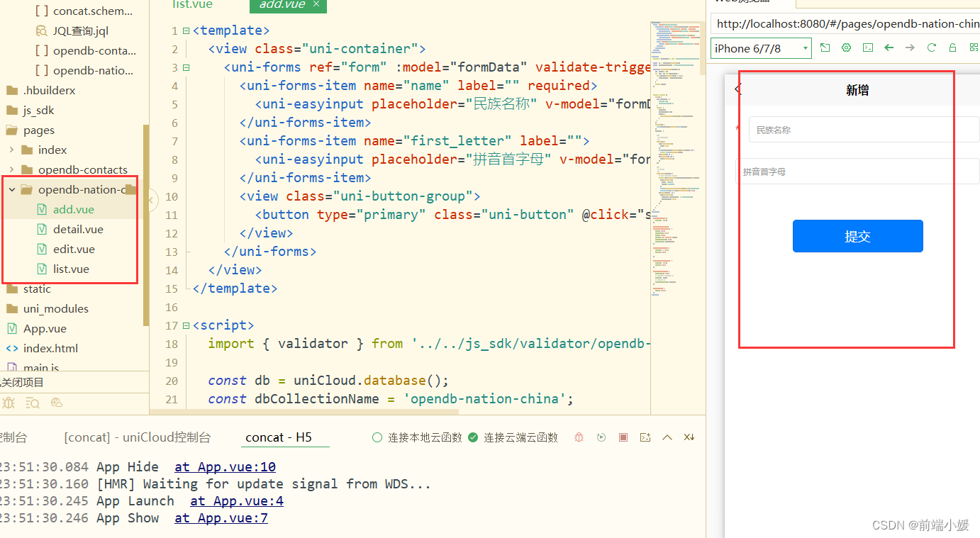Screen dimensions: 980x538
Task: Open the browser devtools console icon
Action: [x=867, y=47]
